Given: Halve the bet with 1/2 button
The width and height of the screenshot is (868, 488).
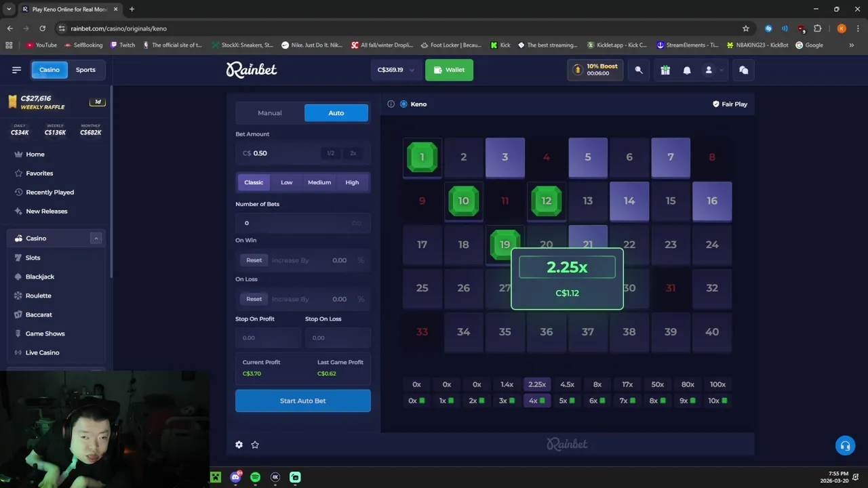Looking at the screenshot, I should (331, 153).
